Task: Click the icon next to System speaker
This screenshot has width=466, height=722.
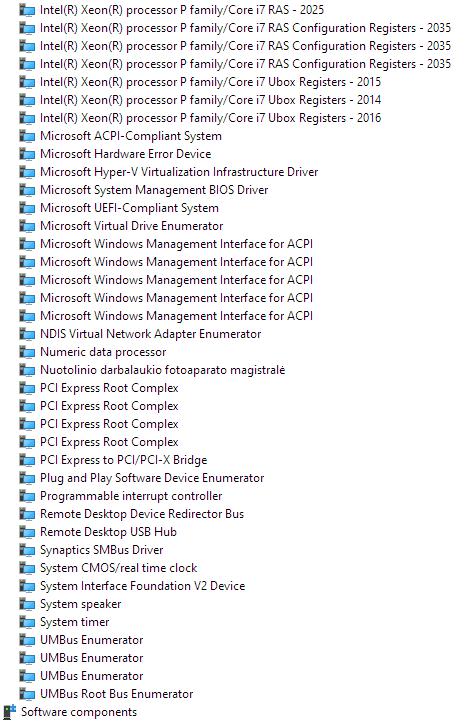Action: 27,604
